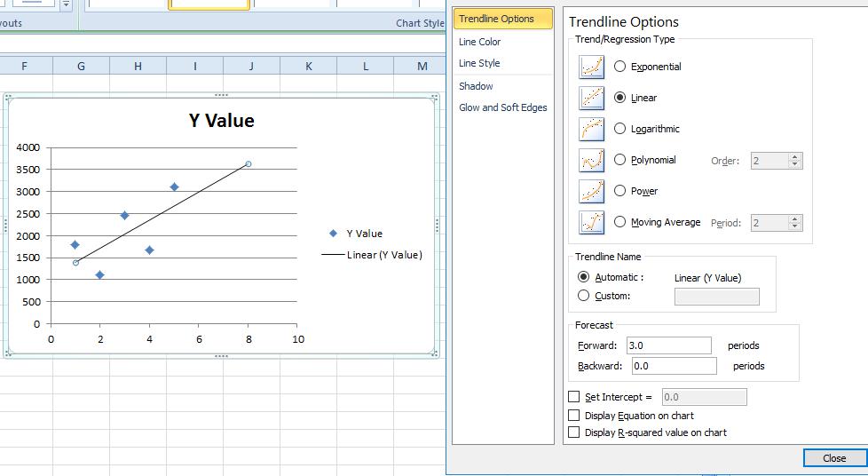
Task: Select the Linear radio button
Action: click(x=620, y=98)
